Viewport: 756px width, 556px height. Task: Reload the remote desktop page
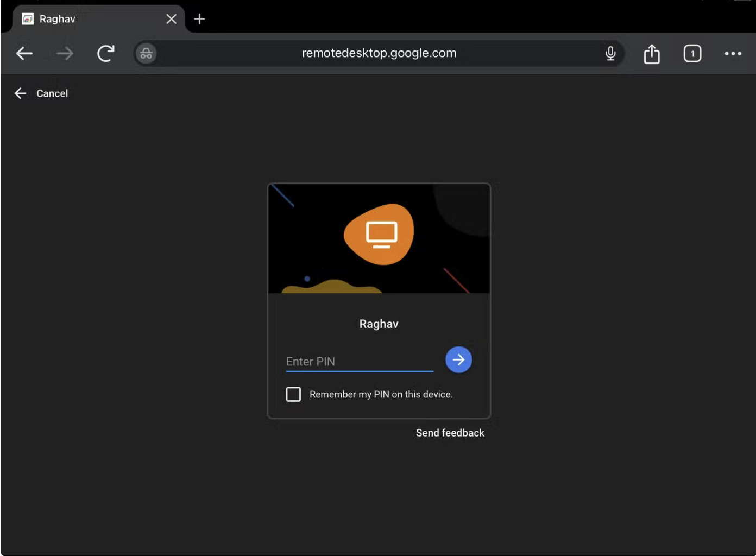(105, 53)
